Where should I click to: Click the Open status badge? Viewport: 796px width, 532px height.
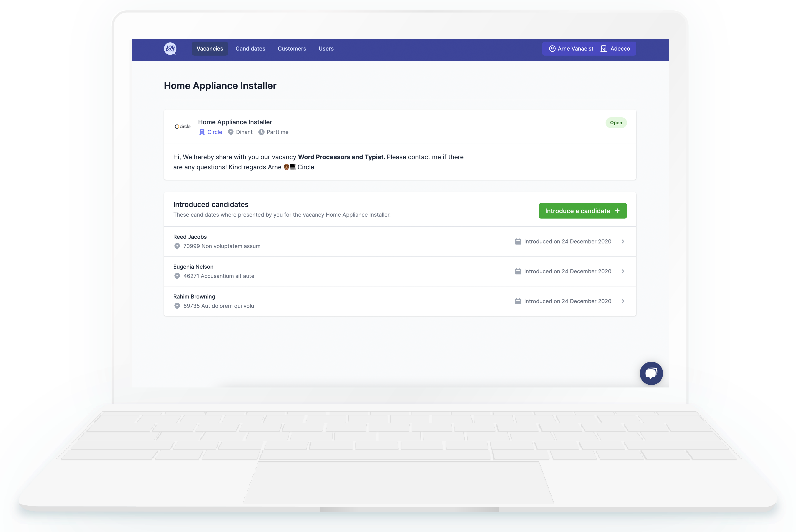(616, 123)
